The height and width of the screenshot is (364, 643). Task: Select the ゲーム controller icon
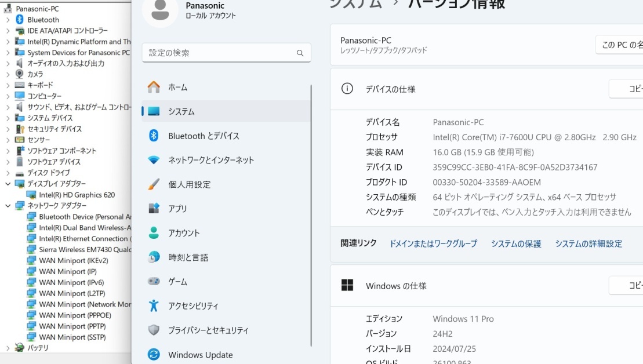click(153, 281)
